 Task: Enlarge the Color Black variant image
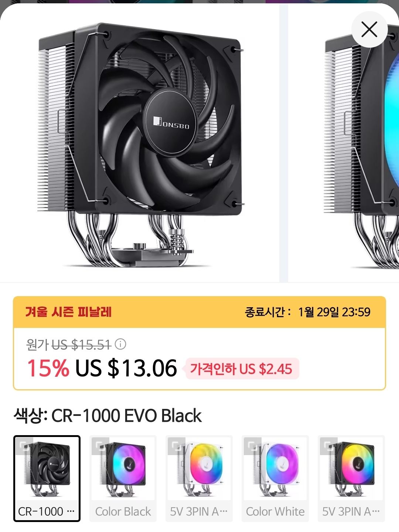100,446
